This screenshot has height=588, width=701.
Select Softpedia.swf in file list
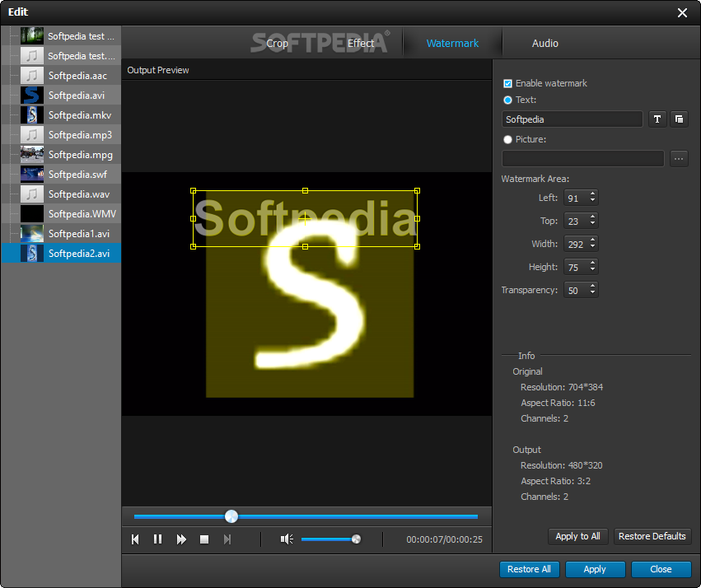click(x=61, y=175)
